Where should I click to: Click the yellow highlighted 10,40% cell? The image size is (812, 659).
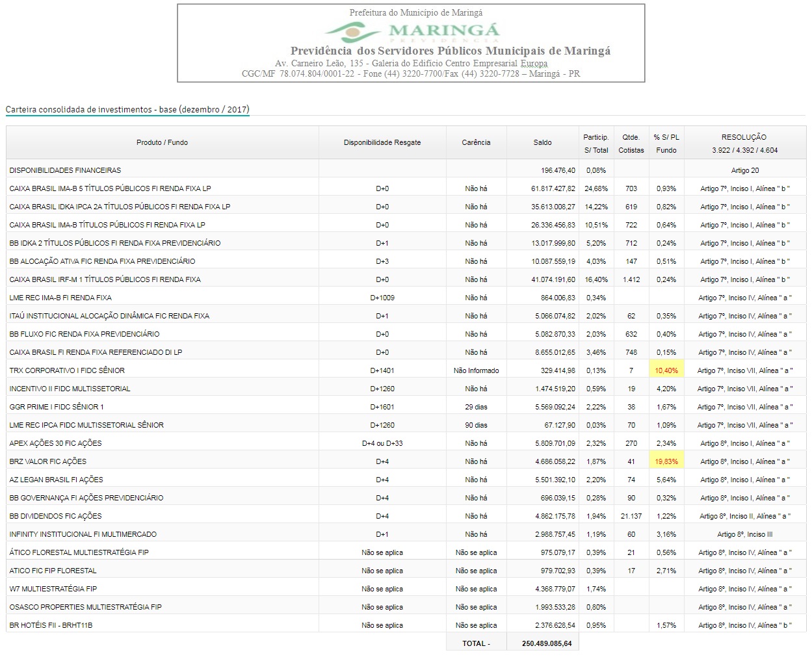[666, 370]
